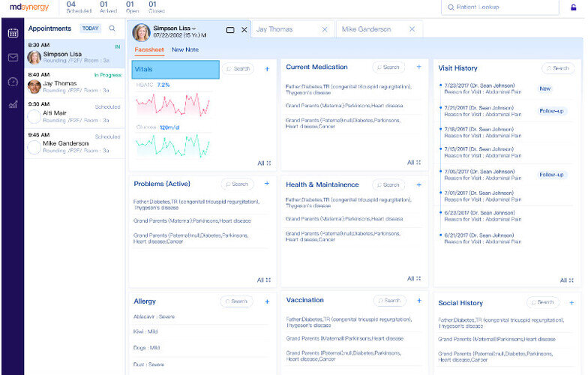Screen dimensions: 588x375
Task: Click Search button in Visit History
Action: (x=557, y=68)
